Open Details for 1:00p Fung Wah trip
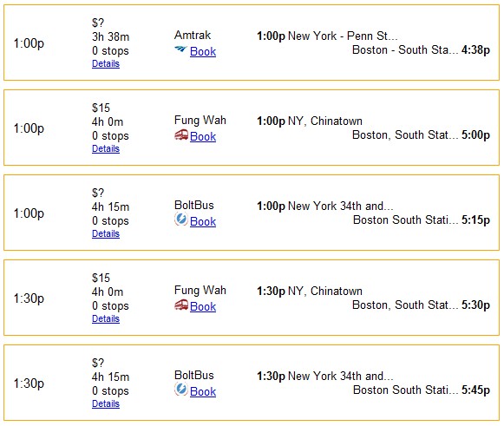 (106, 148)
